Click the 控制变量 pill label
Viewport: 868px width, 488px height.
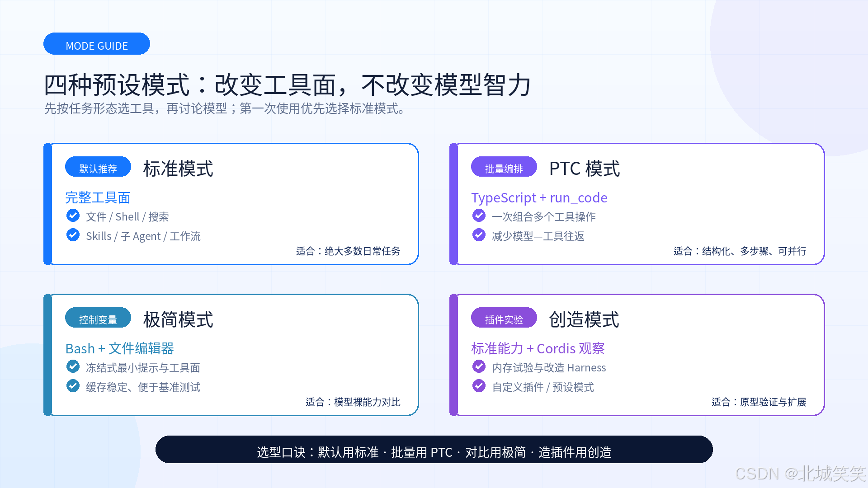(x=98, y=318)
